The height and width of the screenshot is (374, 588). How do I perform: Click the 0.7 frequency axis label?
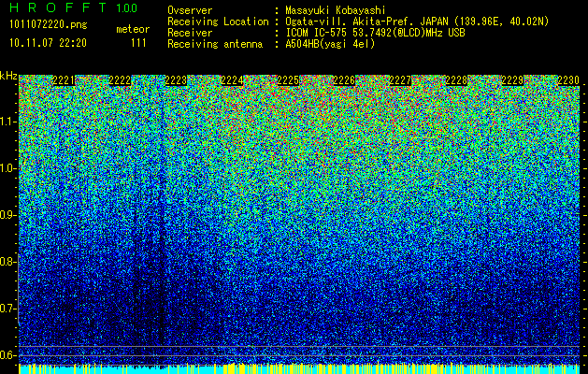[x=7, y=309]
